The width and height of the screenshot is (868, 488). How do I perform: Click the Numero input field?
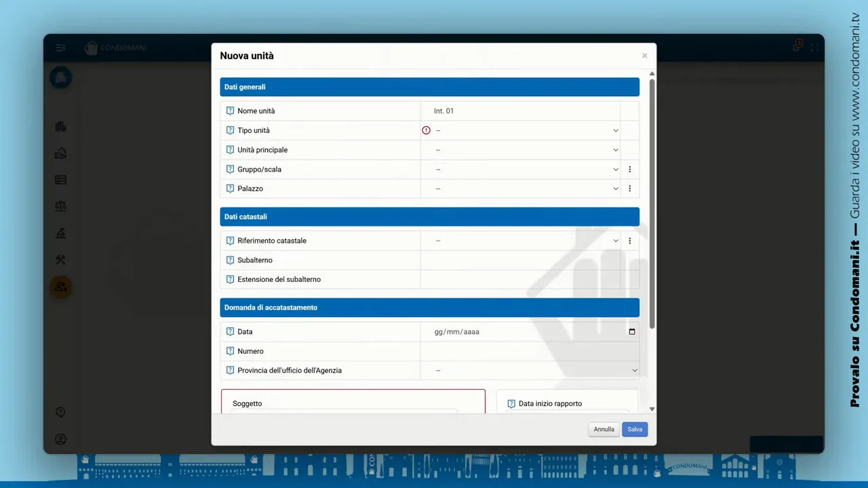point(529,351)
